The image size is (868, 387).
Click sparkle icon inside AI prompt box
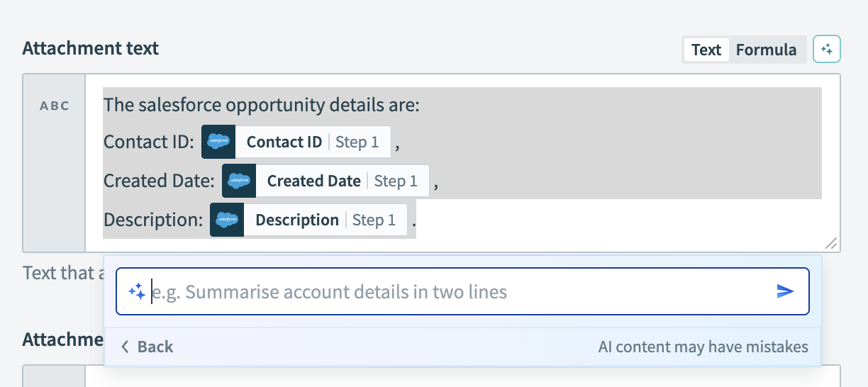point(136,291)
